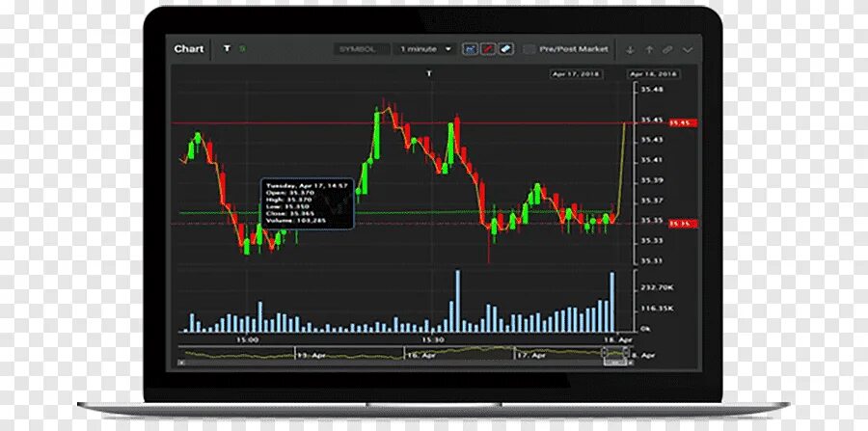Click the upload arrow icon in header
Image resolution: width=868 pixels, height=431 pixels.
pyautogui.click(x=649, y=50)
